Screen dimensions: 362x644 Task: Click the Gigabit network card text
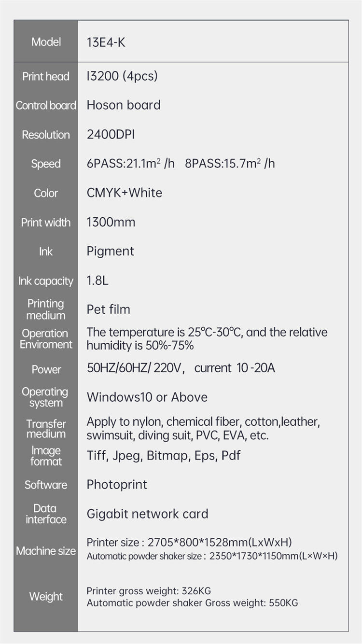point(148,514)
